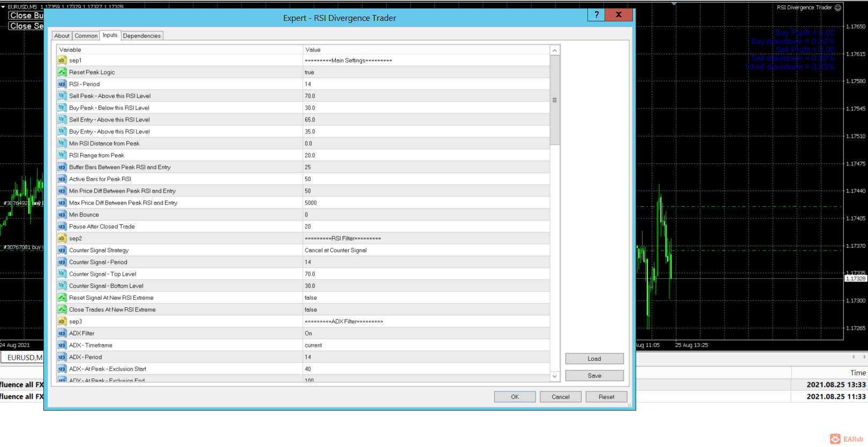868x447 pixels.
Task: Click the Close Se chart button
Action: pos(26,26)
